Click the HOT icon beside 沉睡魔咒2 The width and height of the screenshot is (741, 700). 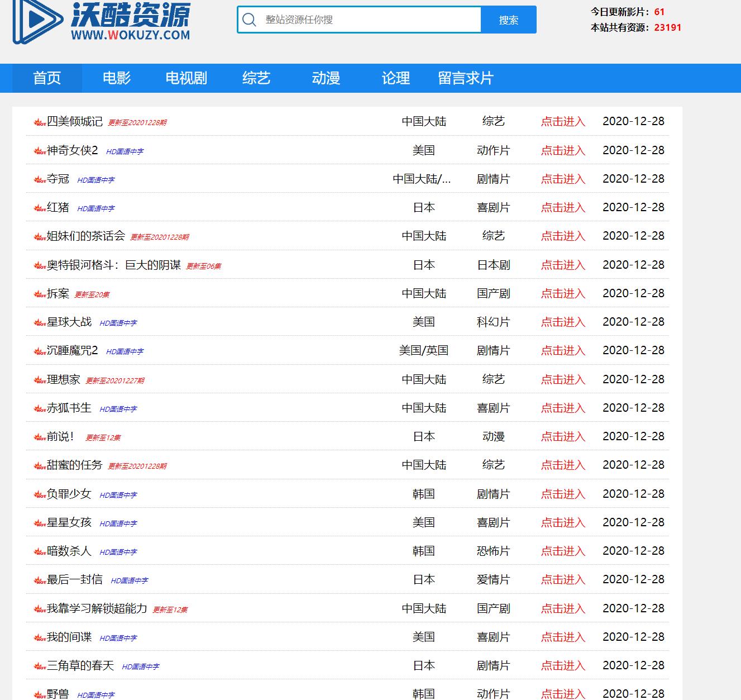point(40,351)
